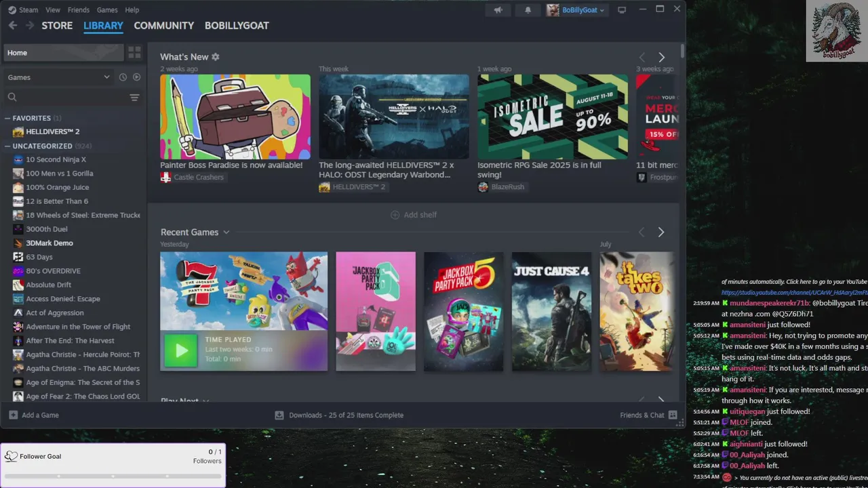
Task: Toggle the ready-to-play filter icon
Action: [136, 77]
